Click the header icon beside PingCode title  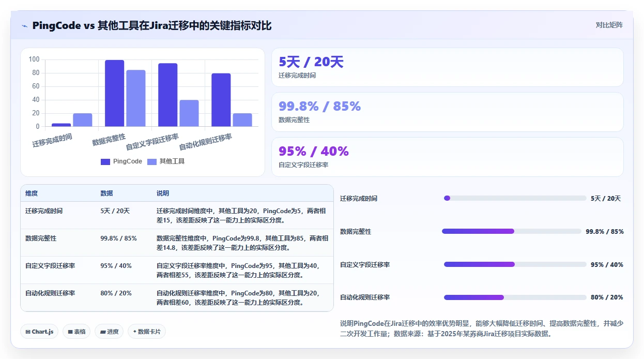[25, 26]
